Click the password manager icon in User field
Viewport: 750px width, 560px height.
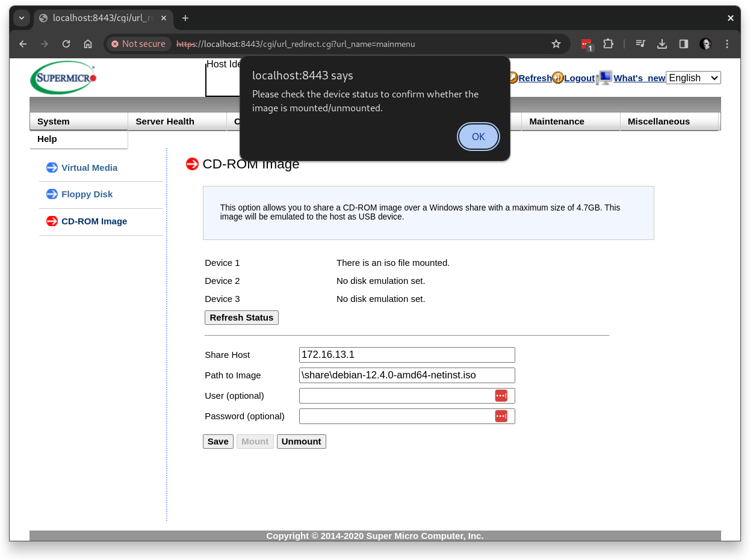501,396
